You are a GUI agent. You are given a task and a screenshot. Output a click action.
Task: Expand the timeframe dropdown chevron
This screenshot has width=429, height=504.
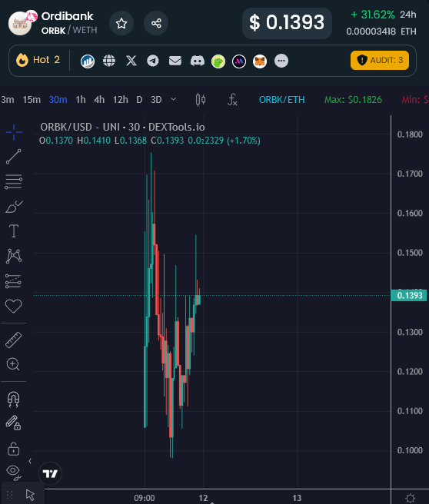[173, 99]
